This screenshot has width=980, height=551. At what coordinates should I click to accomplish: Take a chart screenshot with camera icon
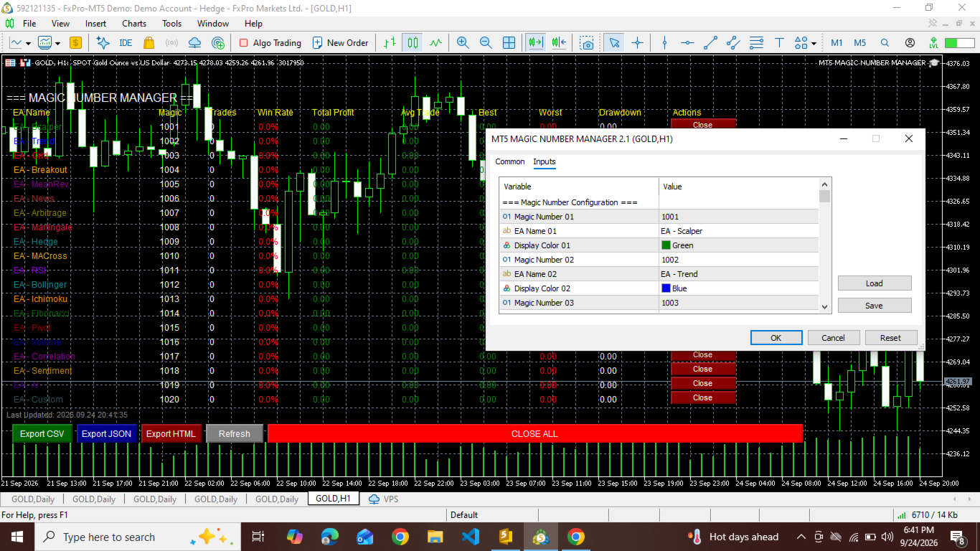[588, 43]
